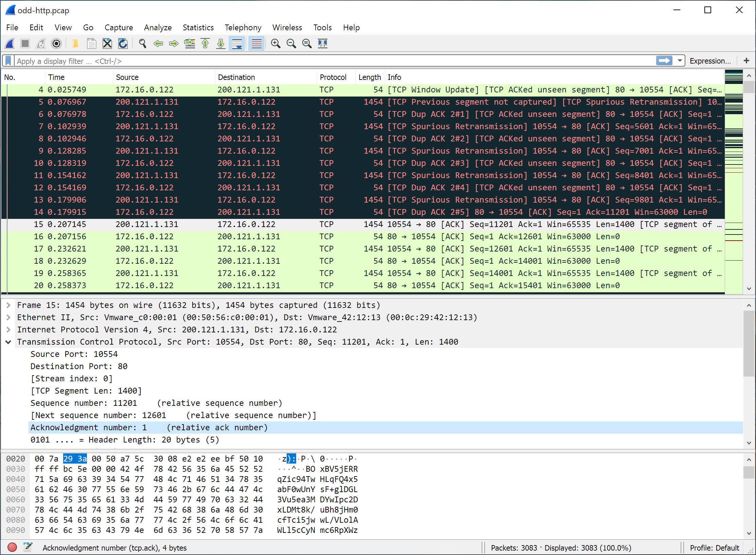Viewport: 756px width, 555px height.
Task: Close the odd-http.pcap capture file
Action: (x=107, y=44)
